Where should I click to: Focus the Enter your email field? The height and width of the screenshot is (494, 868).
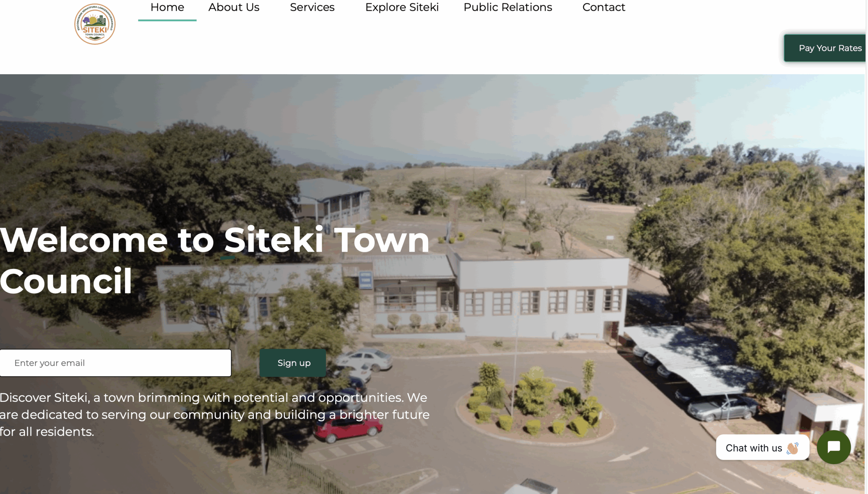[x=115, y=363]
